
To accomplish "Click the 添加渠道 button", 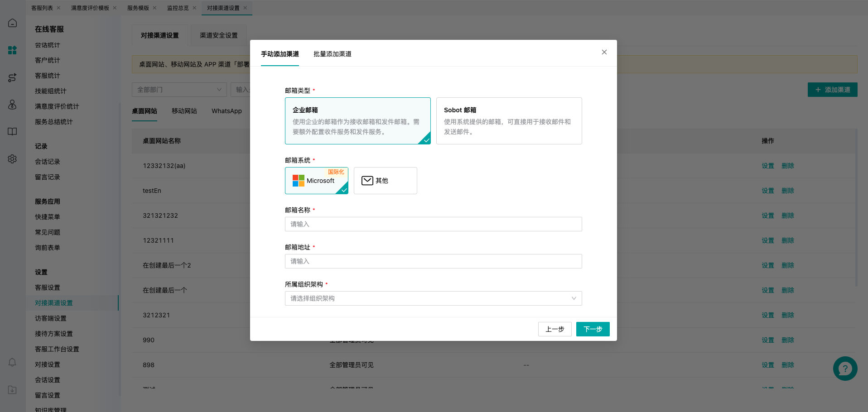I will coord(833,90).
